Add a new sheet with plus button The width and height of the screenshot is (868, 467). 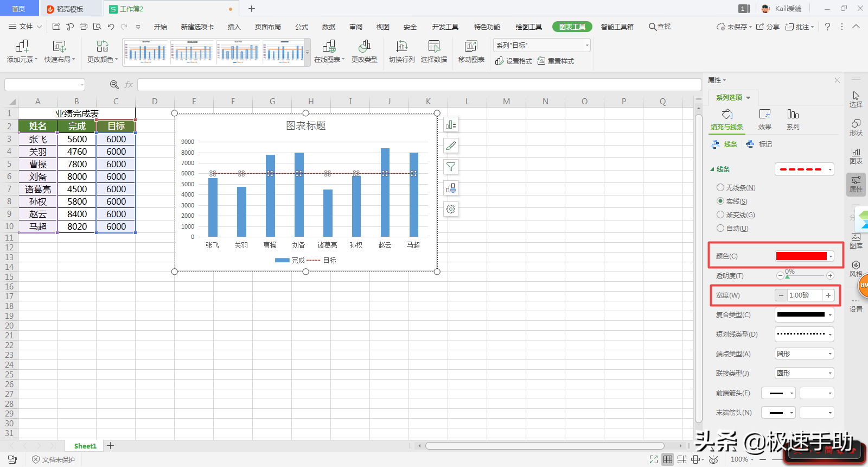tap(111, 446)
